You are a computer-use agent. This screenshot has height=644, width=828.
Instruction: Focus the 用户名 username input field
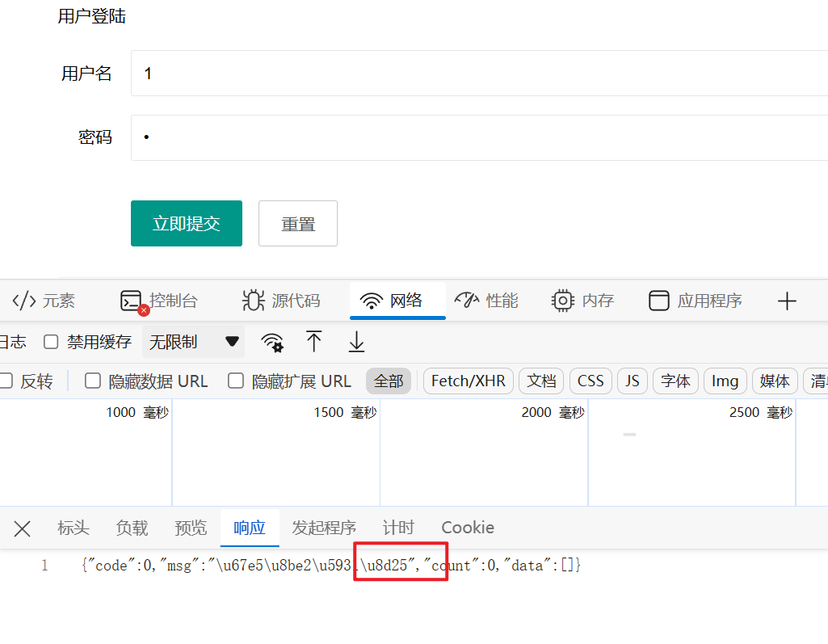477,74
